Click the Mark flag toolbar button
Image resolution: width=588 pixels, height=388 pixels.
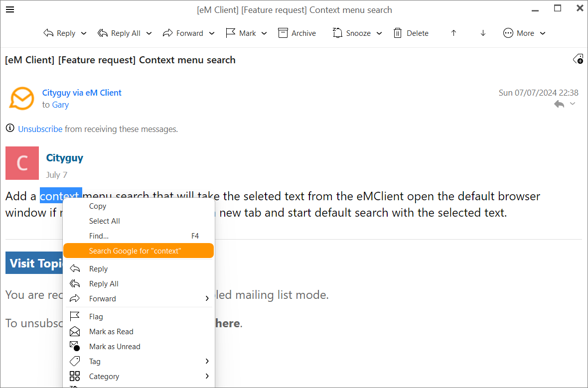click(x=241, y=33)
